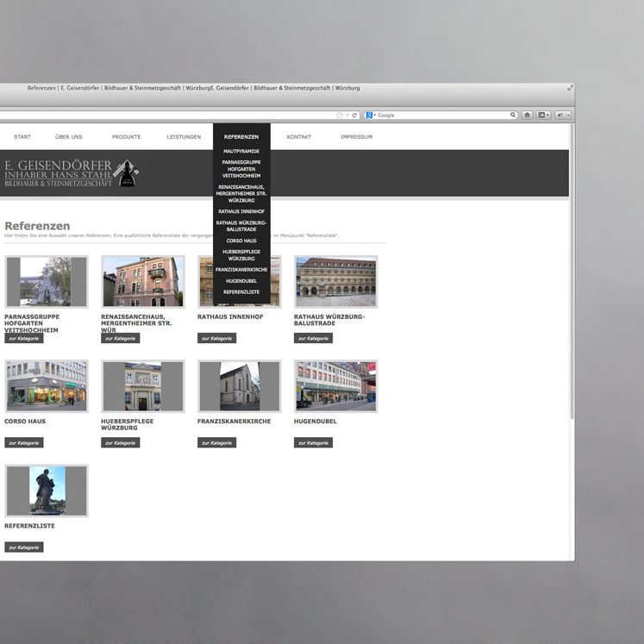Click the Rathaus Würzburg-Balustrade thumbnail image
This screenshot has height=644, width=644.
pyautogui.click(x=335, y=281)
